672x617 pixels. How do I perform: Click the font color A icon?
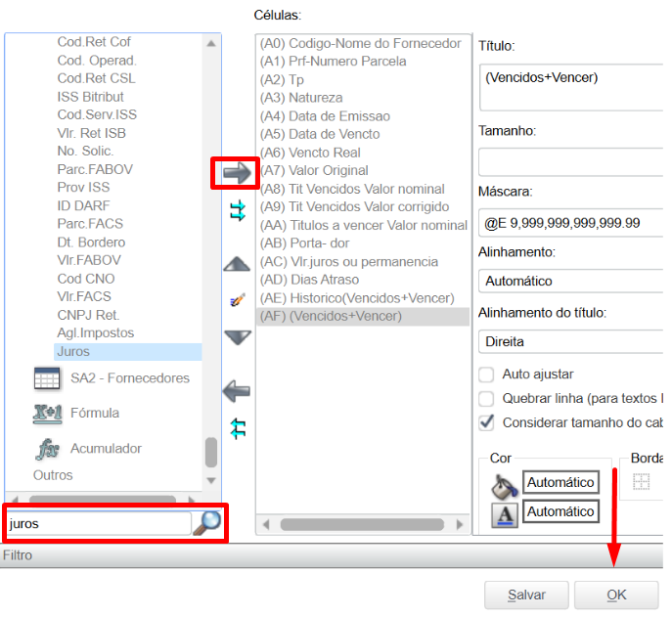[x=505, y=514]
